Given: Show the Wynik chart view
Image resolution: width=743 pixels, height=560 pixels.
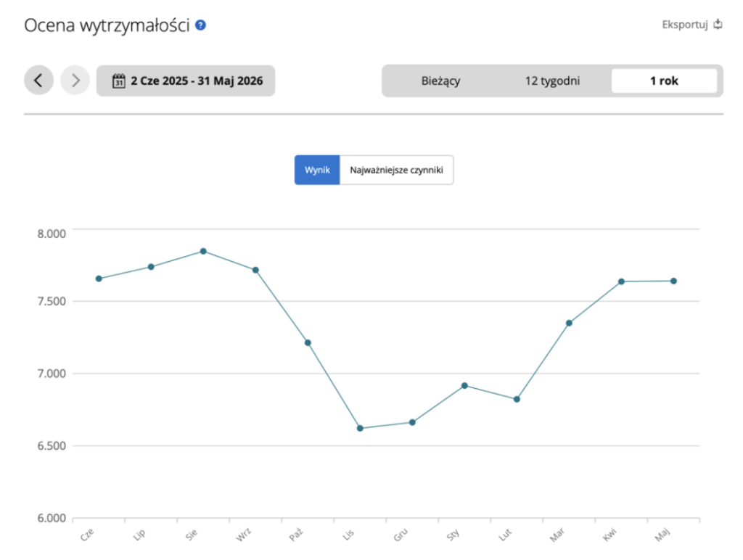Looking at the screenshot, I should [317, 170].
